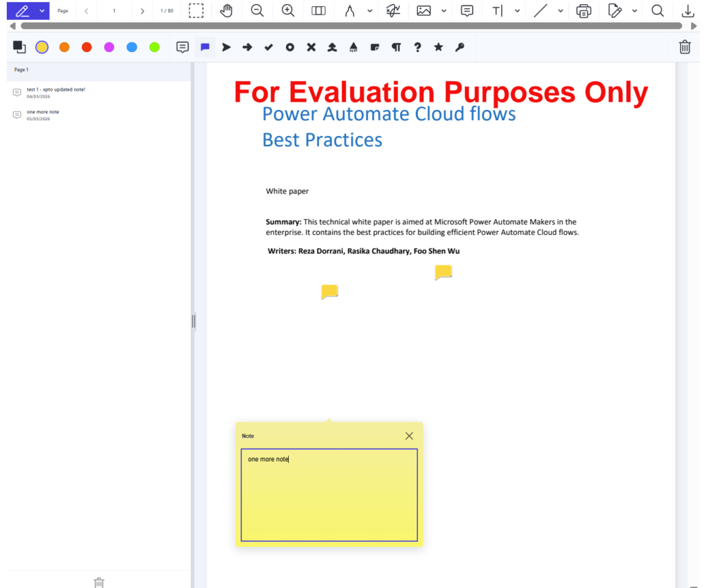Select the paragraph note icon style
704x588 pixels.
[x=396, y=47]
